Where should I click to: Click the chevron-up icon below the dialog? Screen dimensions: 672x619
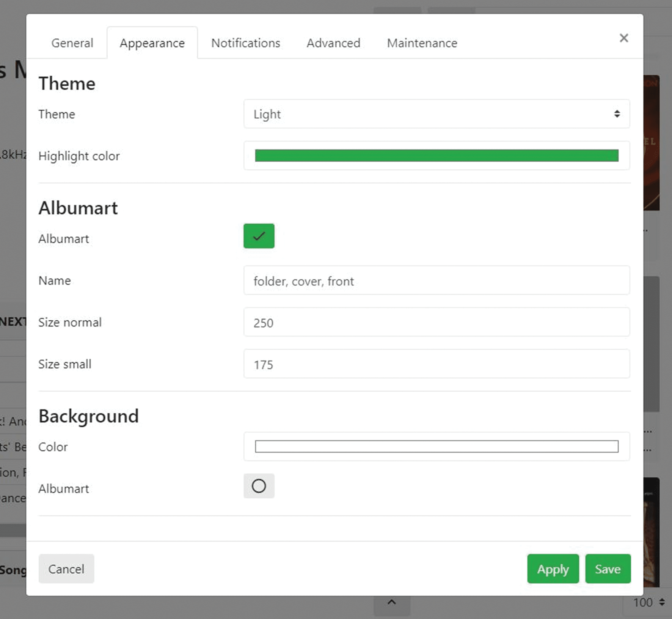(392, 602)
